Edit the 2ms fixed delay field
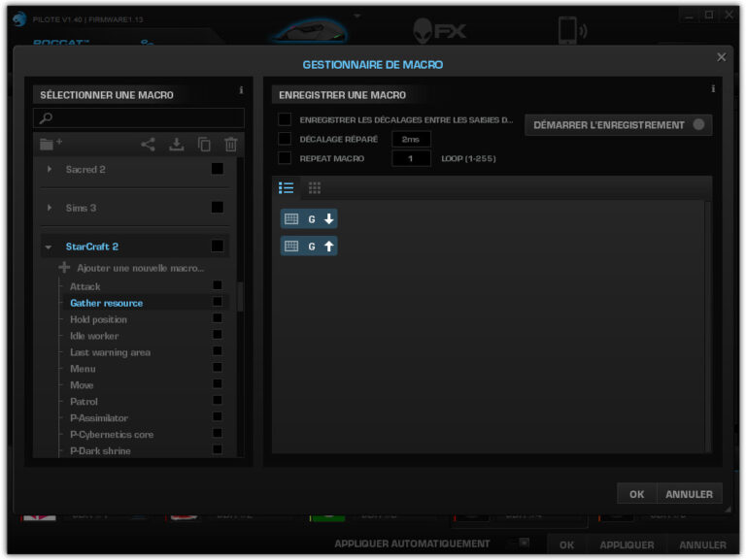The width and height of the screenshot is (746, 560). 411,140
